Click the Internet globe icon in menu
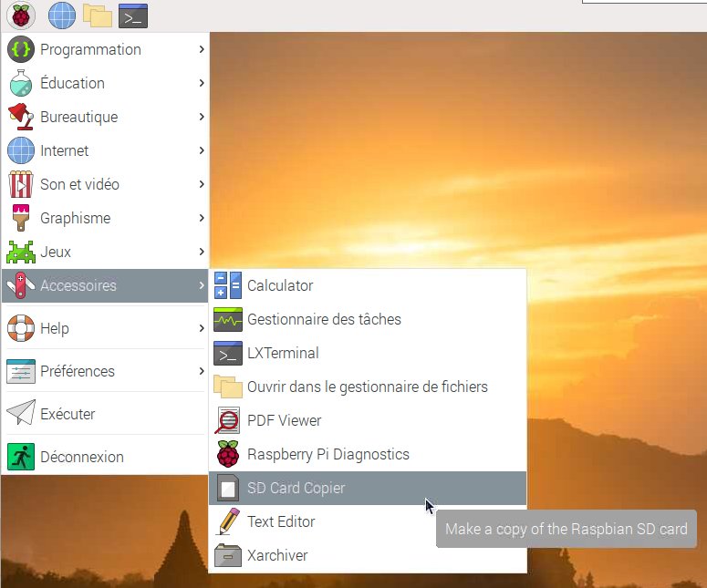Image resolution: width=707 pixels, height=588 pixels. point(21,150)
